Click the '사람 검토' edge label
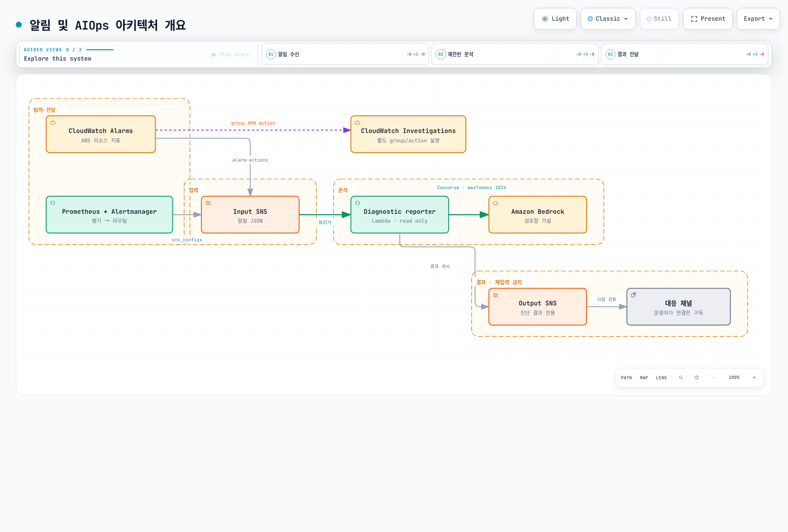788x532 pixels. pos(607,299)
